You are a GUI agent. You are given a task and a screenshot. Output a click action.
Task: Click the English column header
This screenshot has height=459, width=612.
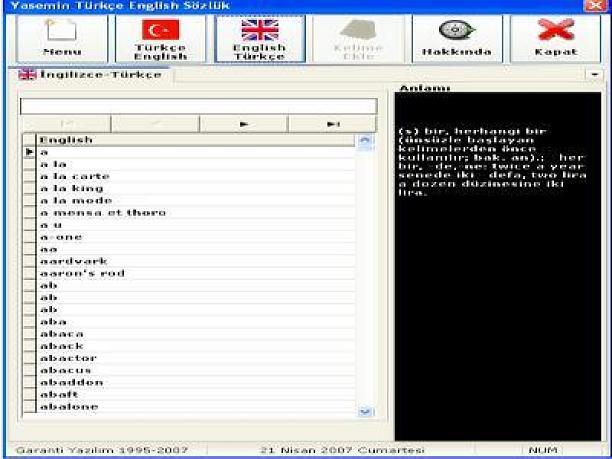195,140
